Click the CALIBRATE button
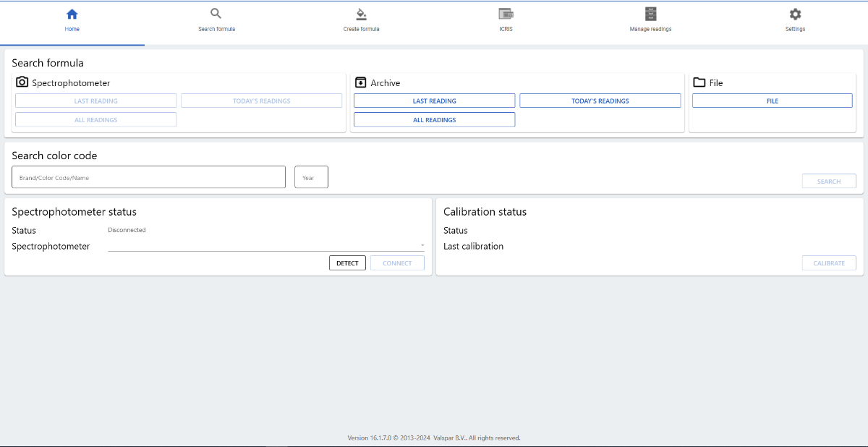The height and width of the screenshot is (447, 868). pyautogui.click(x=828, y=263)
